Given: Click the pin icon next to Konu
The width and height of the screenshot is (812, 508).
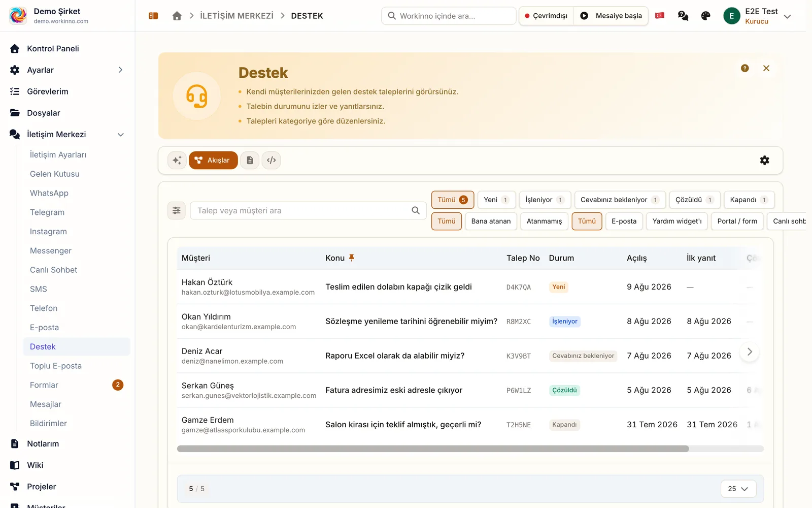Looking at the screenshot, I should tap(351, 258).
